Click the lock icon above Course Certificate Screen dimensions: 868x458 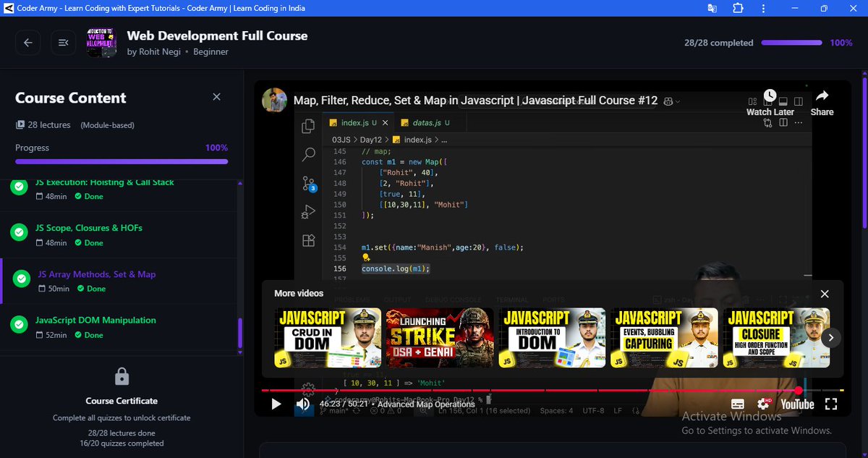(122, 377)
